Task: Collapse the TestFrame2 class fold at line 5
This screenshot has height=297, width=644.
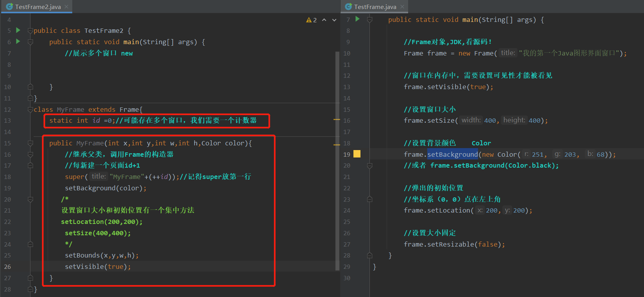Action: click(30, 30)
